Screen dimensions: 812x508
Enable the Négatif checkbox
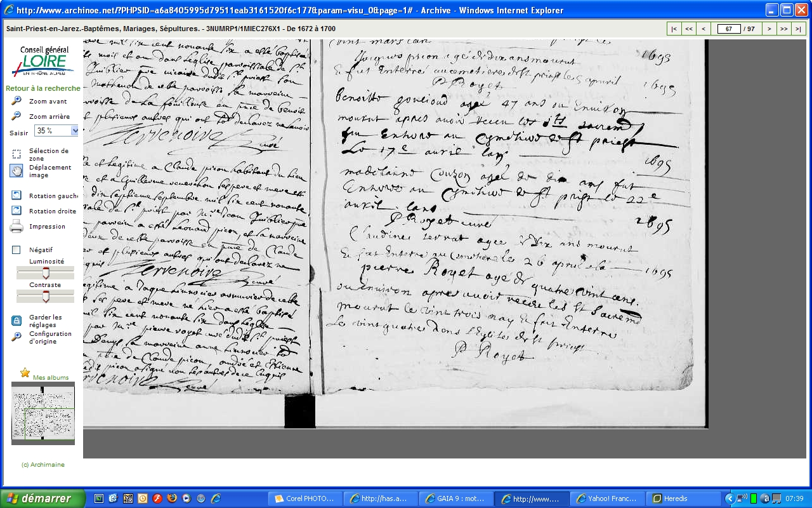pos(16,250)
